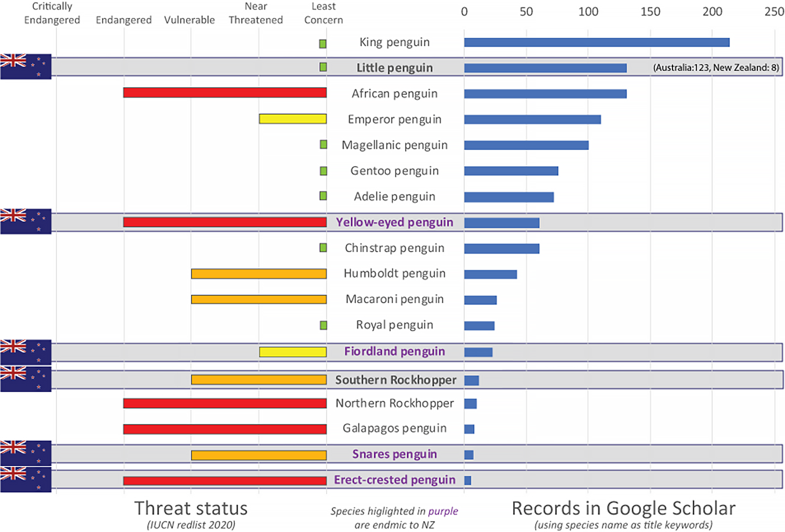Click the New Zealand flag beside Erect-crested penguin
Viewport: 785px width, 532px height.
(x=26, y=479)
